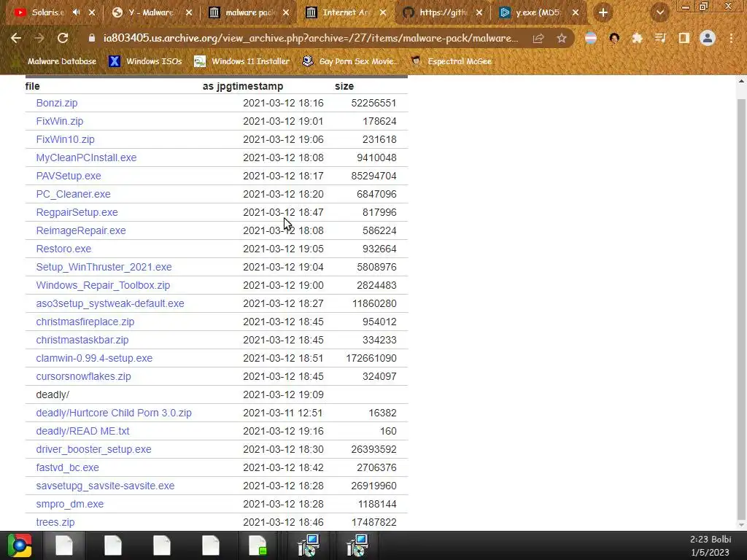Open the FixWin10.zip link
The image size is (747, 560).
(x=65, y=139)
